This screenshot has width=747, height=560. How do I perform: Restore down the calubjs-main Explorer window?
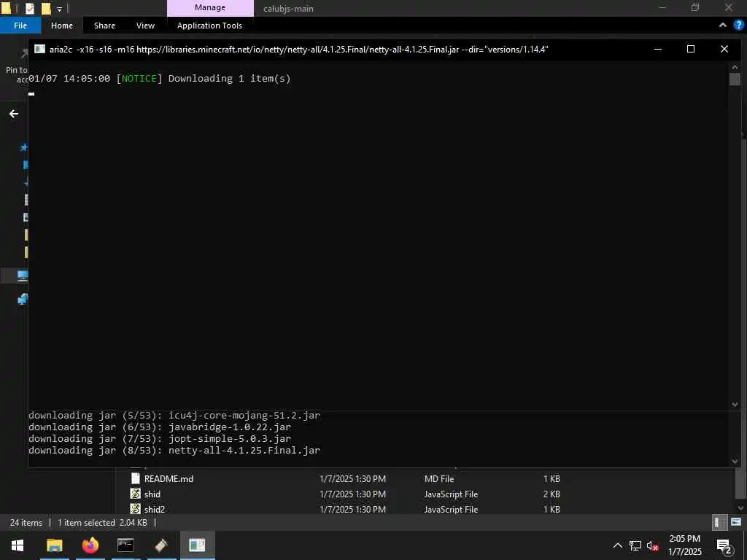tap(695, 7)
